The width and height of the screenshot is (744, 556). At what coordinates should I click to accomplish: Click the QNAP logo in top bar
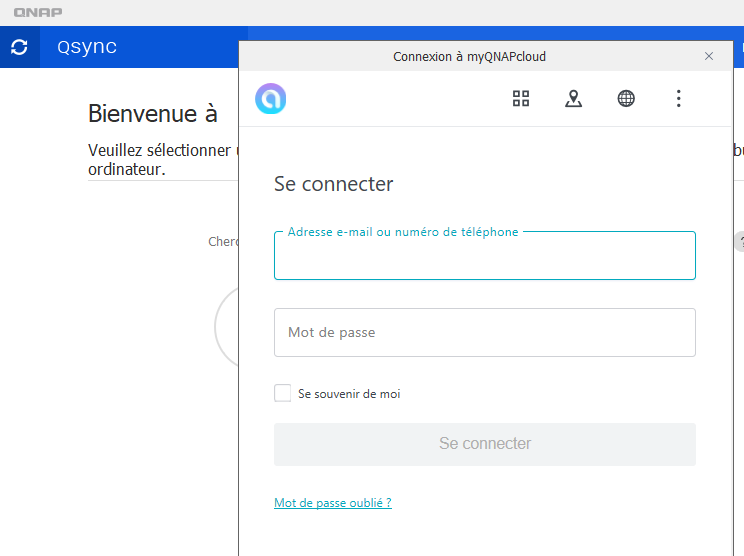coord(39,13)
